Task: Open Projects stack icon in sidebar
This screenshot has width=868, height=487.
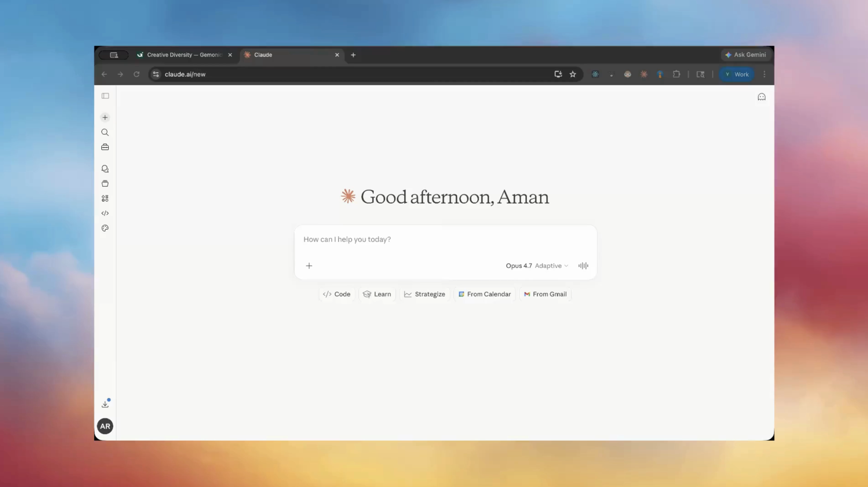Action: coord(105,183)
